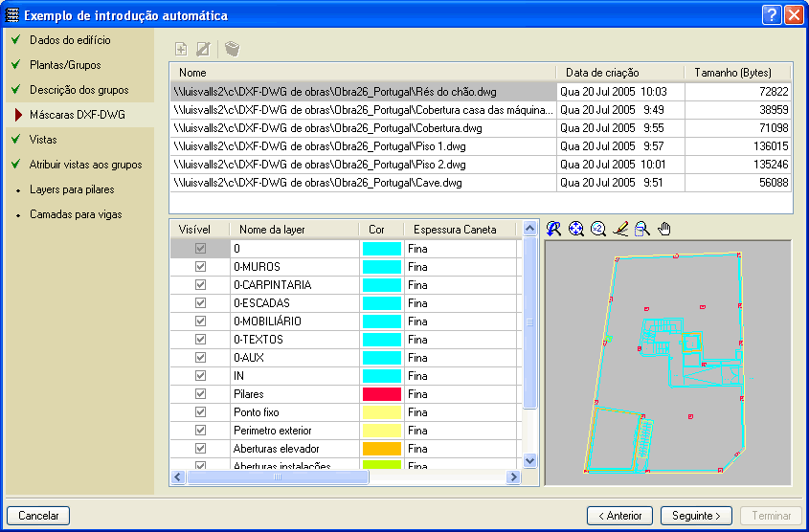The width and height of the screenshot is (809, 532).
Task: Click the delete trash bin icon
Action: [x=233, y=49]
